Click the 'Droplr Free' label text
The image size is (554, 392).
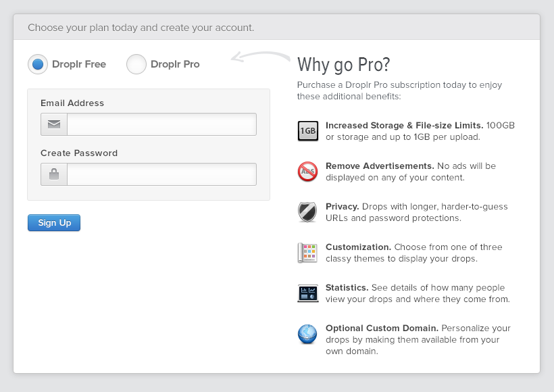(x=79, y=64)
